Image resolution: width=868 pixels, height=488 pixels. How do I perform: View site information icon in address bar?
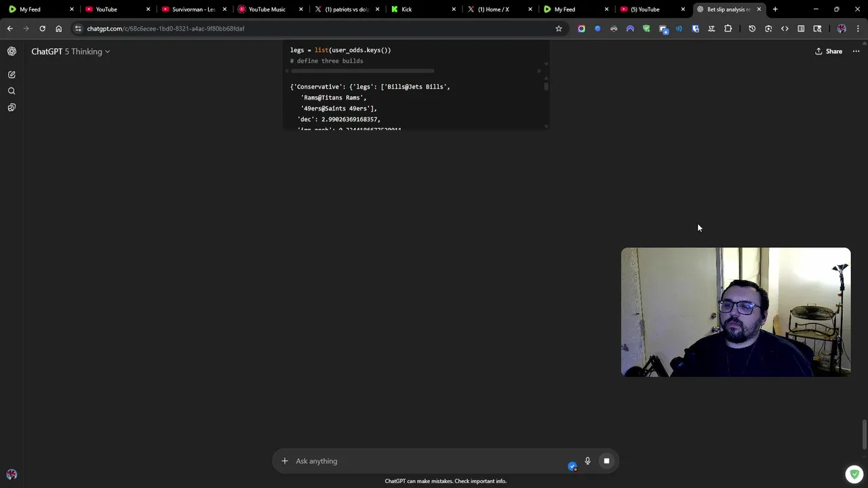tap(79, 28)
